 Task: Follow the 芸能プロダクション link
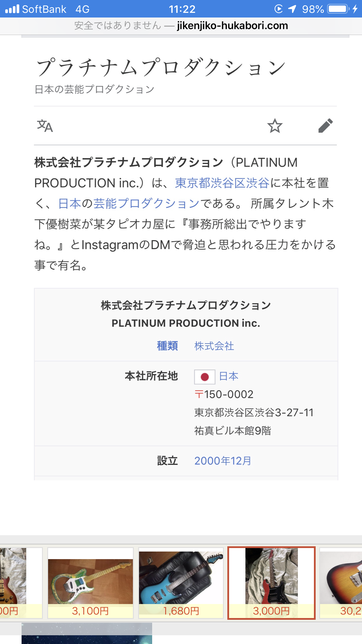click(x=146, y=204)
